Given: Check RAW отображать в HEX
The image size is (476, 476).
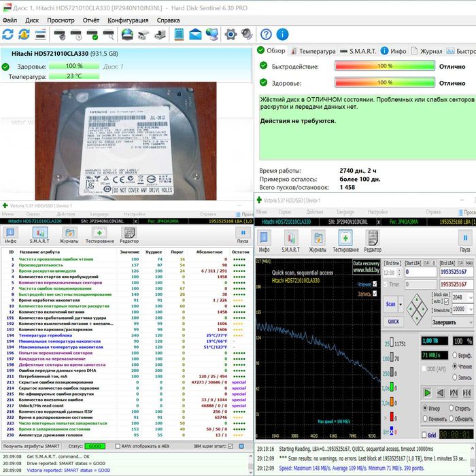Looking at the screenshot, I should 118,446.
